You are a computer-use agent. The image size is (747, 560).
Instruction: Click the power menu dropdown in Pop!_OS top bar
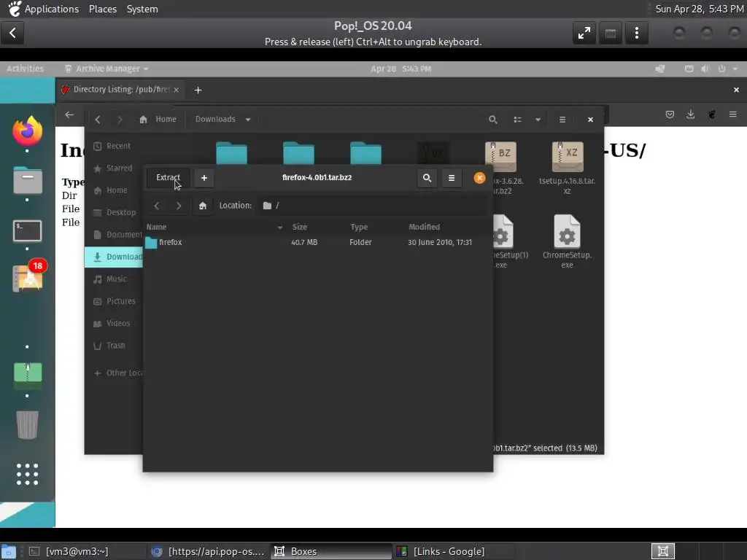[x=729, y=69]
